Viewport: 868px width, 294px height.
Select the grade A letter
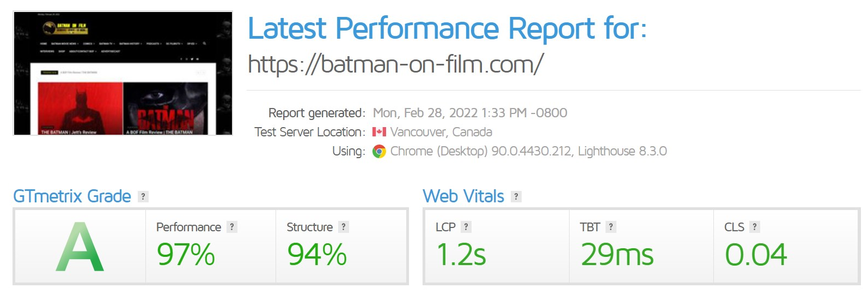coord(80,247)
